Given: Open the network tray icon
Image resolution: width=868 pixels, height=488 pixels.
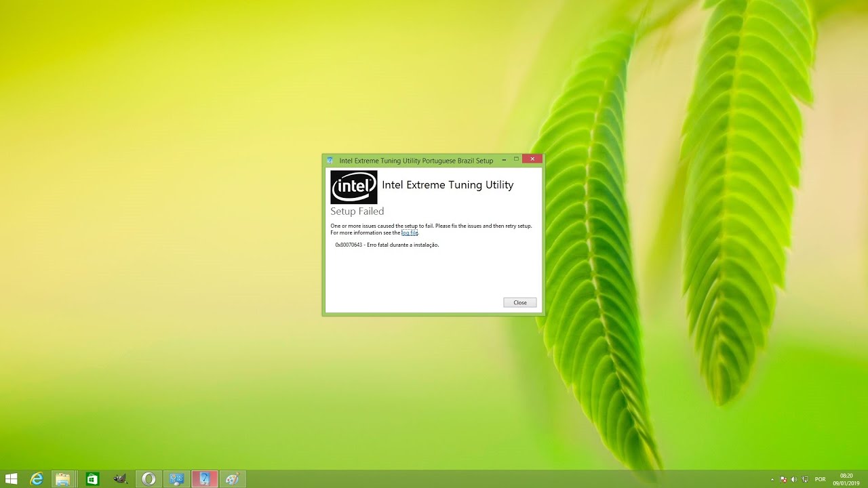Looking at the screenshot, I should (804, 479).
